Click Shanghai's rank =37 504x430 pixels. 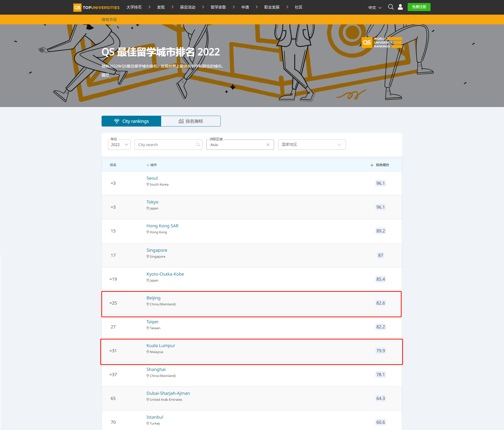tap(113, 374)
